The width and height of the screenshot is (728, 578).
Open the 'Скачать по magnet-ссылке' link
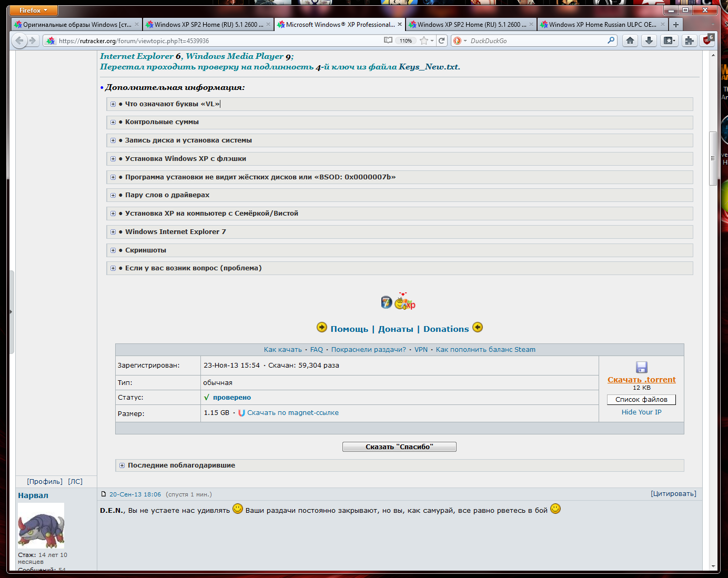[x=293, y=413]
